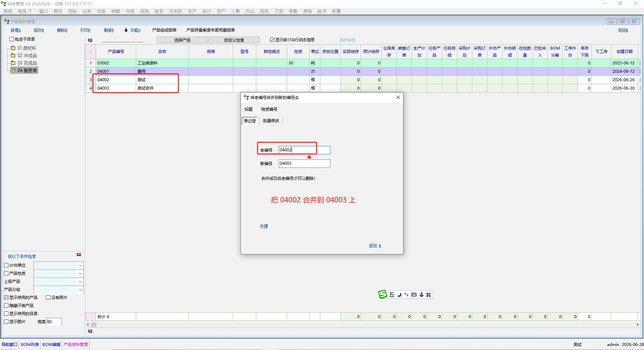Click the 02 半成品 folder icon
This screenshot has height=350, width=644.
[x=13, y=55]
